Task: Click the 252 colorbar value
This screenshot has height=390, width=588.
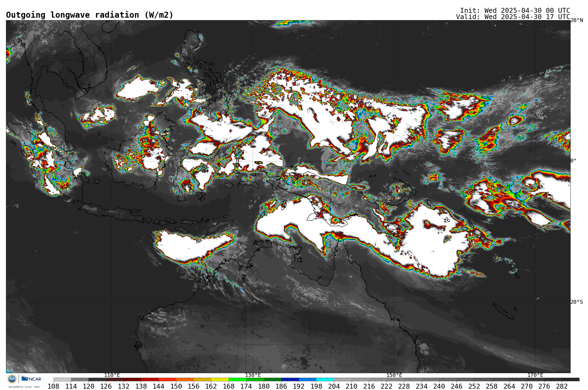Action: pos(474,386)
